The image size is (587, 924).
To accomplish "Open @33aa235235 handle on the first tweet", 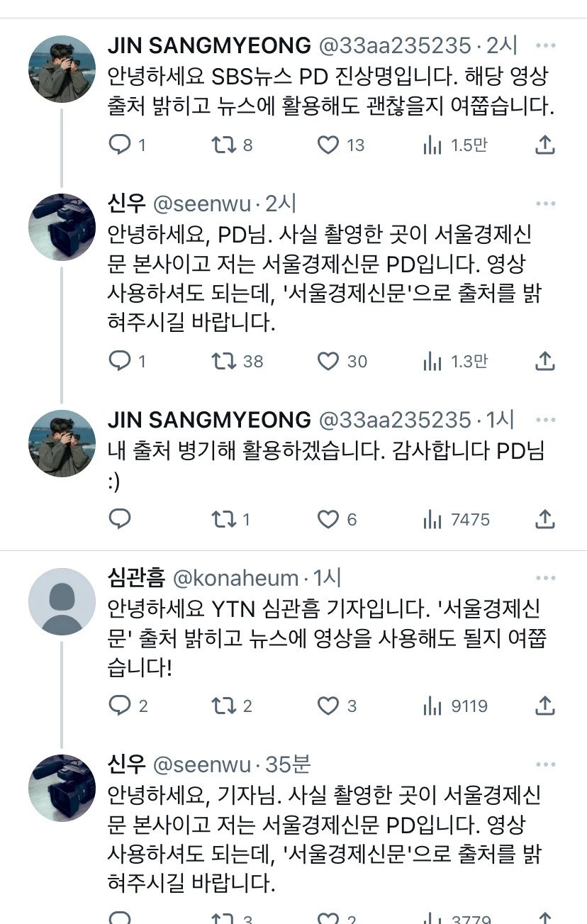I will [395, 46].
